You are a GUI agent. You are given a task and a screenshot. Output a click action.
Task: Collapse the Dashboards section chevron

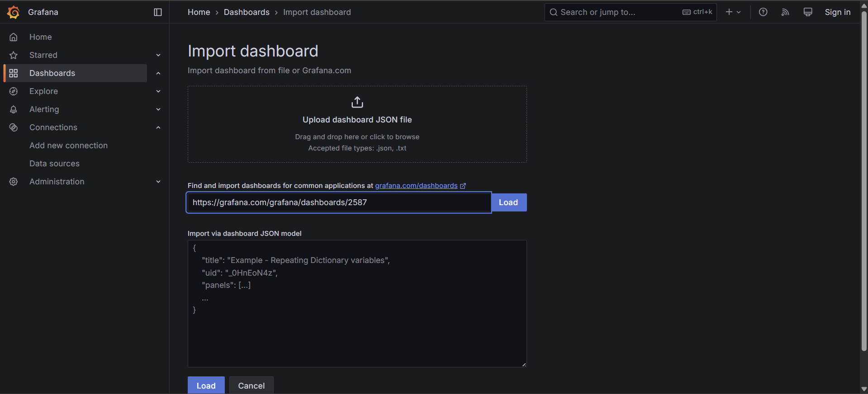click(158, 73)
